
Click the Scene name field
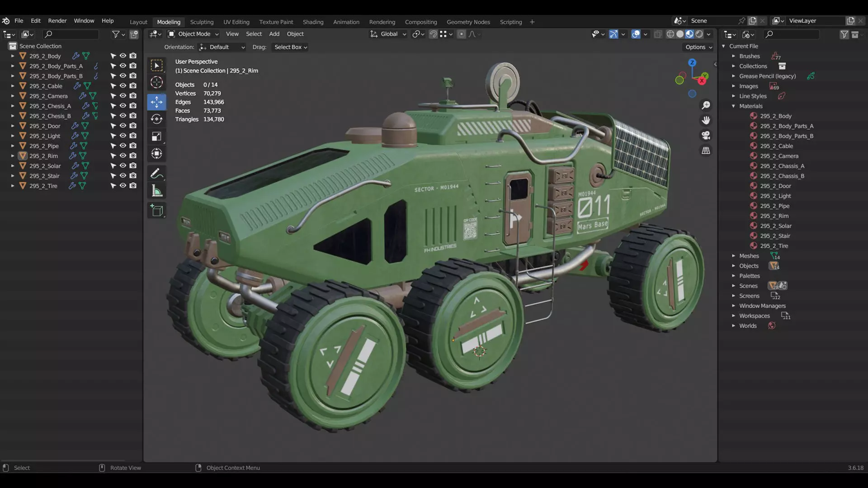[x=712, y=21]
